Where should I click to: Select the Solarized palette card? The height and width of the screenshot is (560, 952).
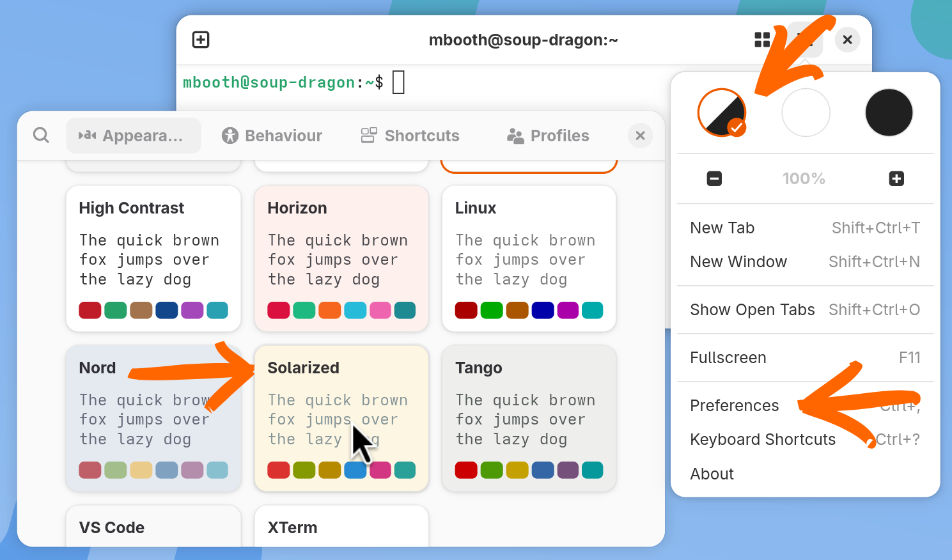[x=341, y=418]
